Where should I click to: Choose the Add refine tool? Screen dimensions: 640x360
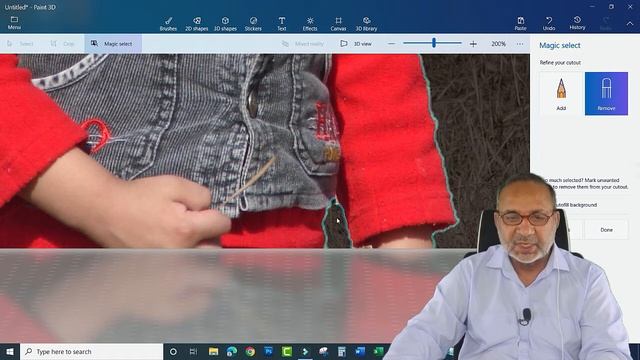(x=561, y=94)
